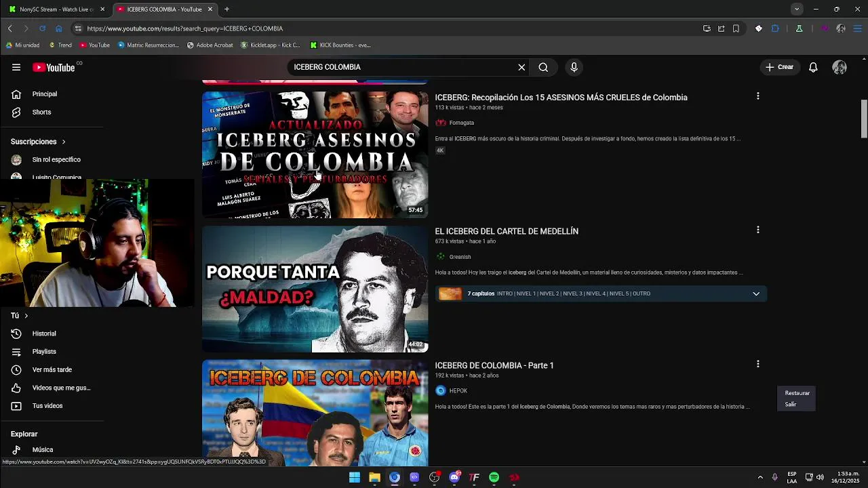The width and height of the screenshot is (868, 488).
Task: Click the YouTube logo
Action: [x=54, y=67]
